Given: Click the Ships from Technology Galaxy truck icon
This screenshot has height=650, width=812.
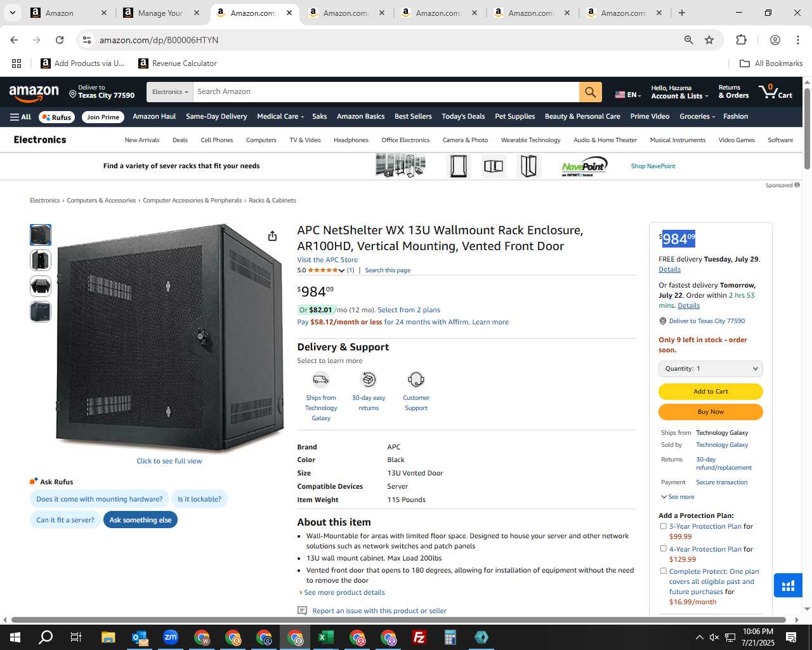Looking at the screenshot, I should pos(321,380).
